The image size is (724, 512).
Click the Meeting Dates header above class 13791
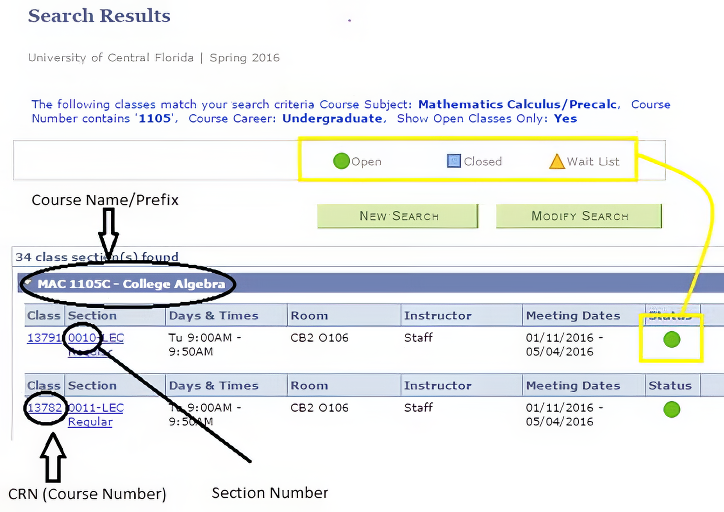pos(573,316)
